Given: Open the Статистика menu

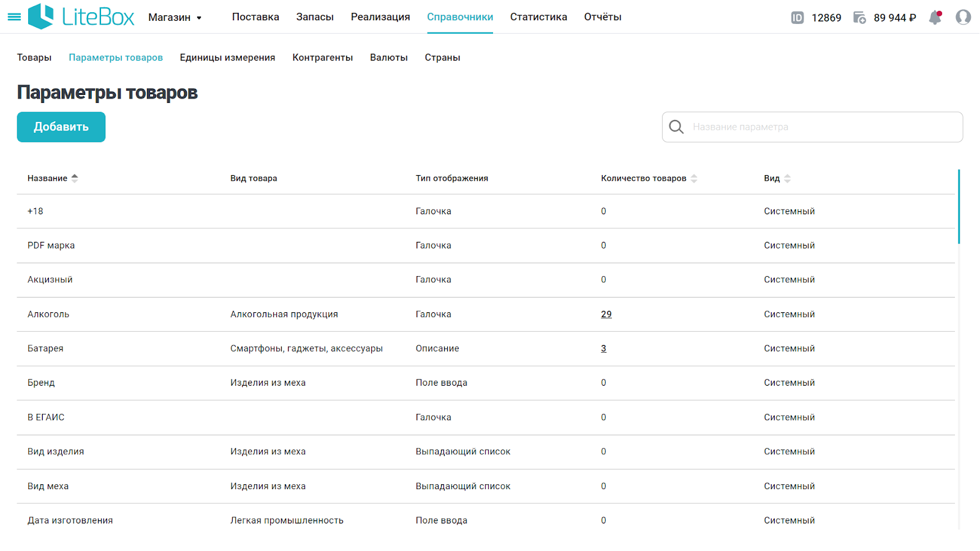Looking at the screenshot, I should [x=538, y=17].
